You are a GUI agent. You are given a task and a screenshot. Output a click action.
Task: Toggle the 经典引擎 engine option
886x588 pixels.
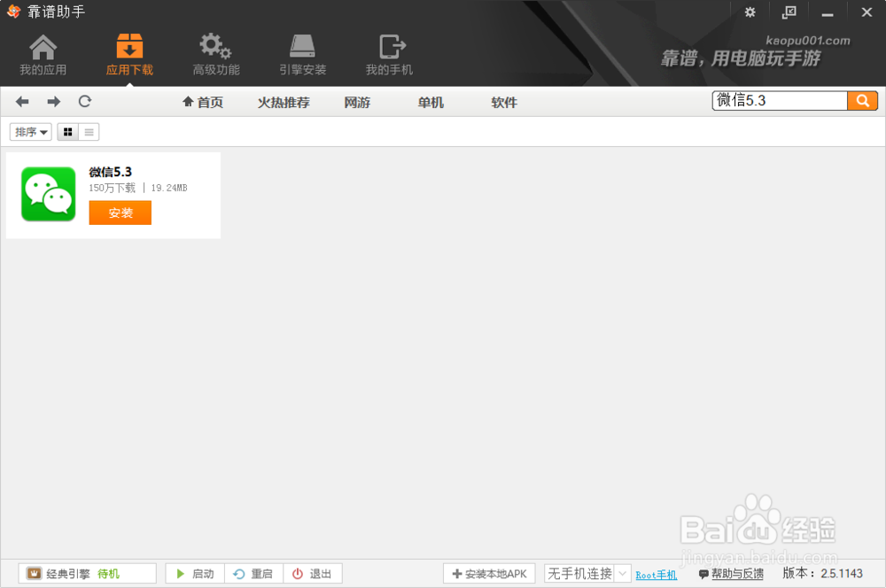click(87, 573)
